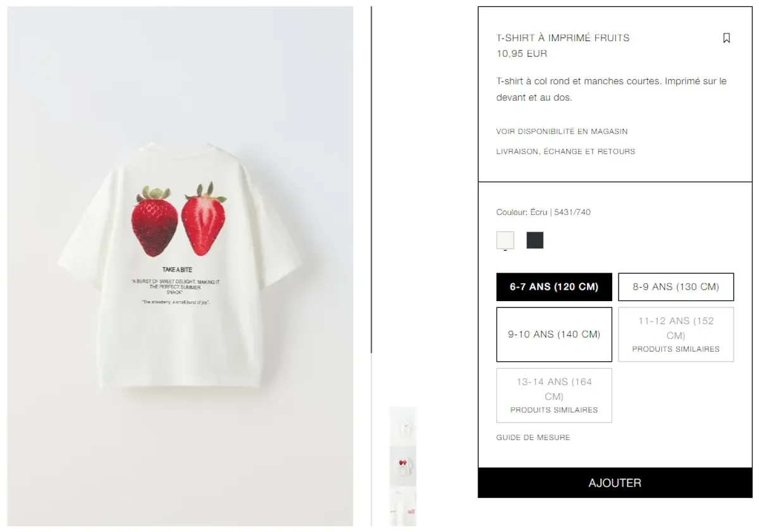
Task: Open Voir disponibilité en magasin
Action: [562, 132]
